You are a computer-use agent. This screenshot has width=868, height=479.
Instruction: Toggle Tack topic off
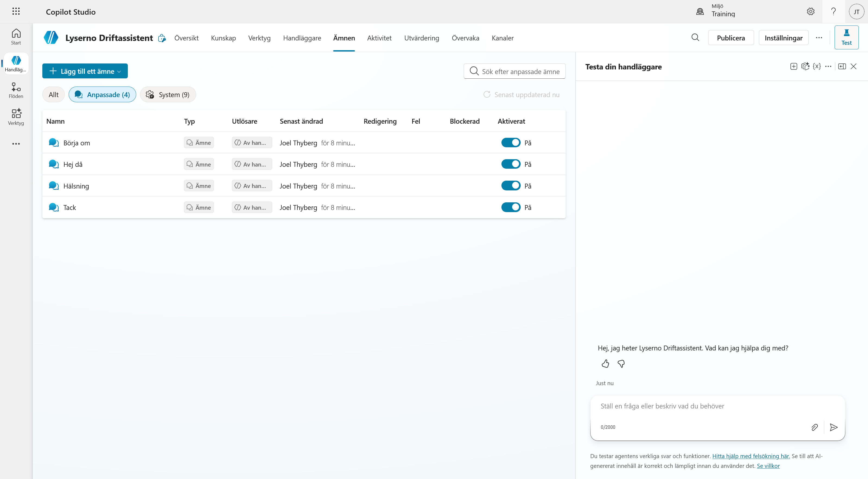(x=511, y=207)
